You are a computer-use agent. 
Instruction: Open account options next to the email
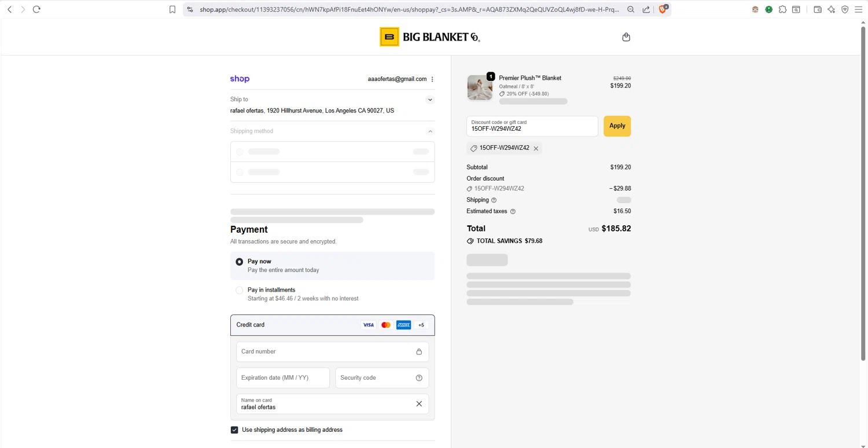point(432,79)
